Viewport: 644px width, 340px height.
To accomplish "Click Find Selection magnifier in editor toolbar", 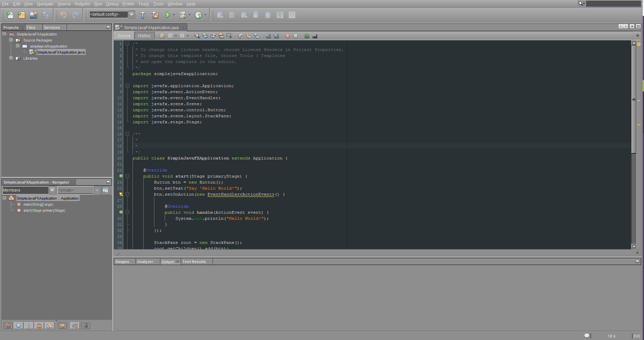I will point(197,36).
